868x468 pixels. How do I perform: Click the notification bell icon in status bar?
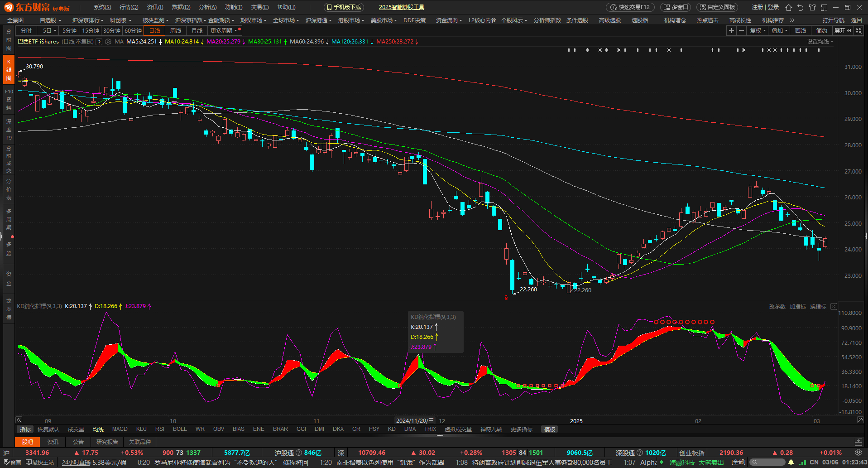tap(791, 463)
